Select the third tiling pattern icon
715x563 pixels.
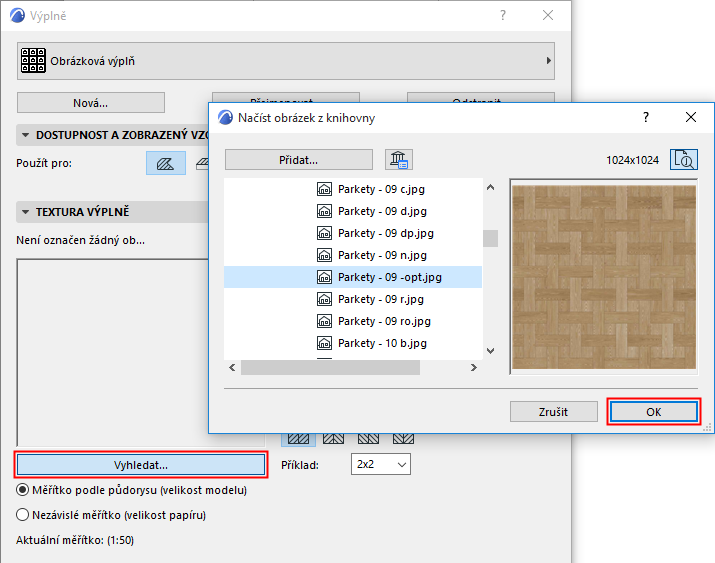pos(368,439)
